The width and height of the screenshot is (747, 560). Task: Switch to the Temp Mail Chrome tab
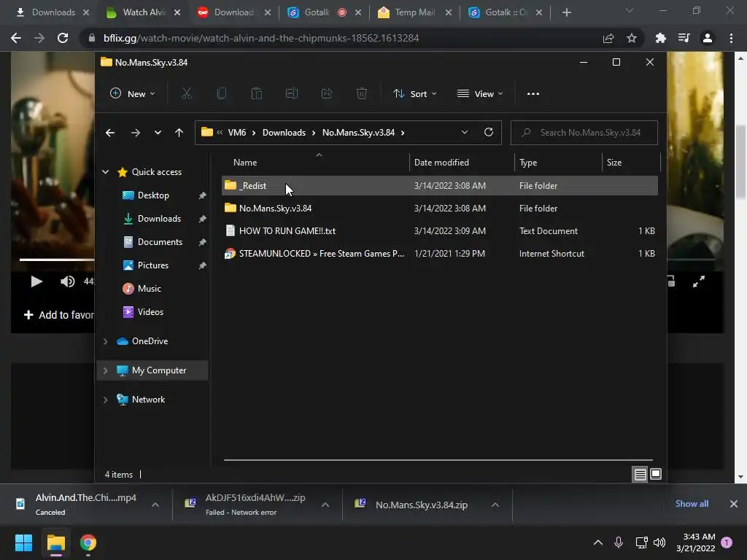pyautogui.click(x=414, y=12)
